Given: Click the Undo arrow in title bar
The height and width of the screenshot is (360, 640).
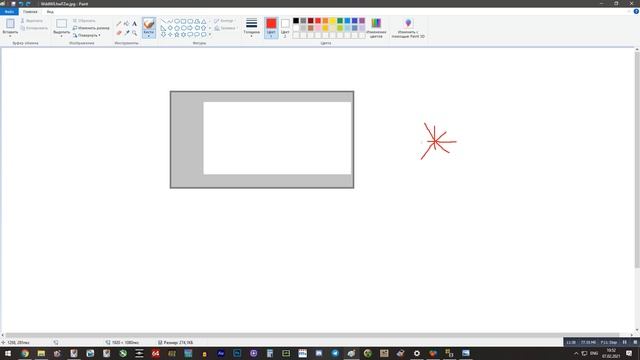Looking at the screenshot, I should tap(21, 4).
